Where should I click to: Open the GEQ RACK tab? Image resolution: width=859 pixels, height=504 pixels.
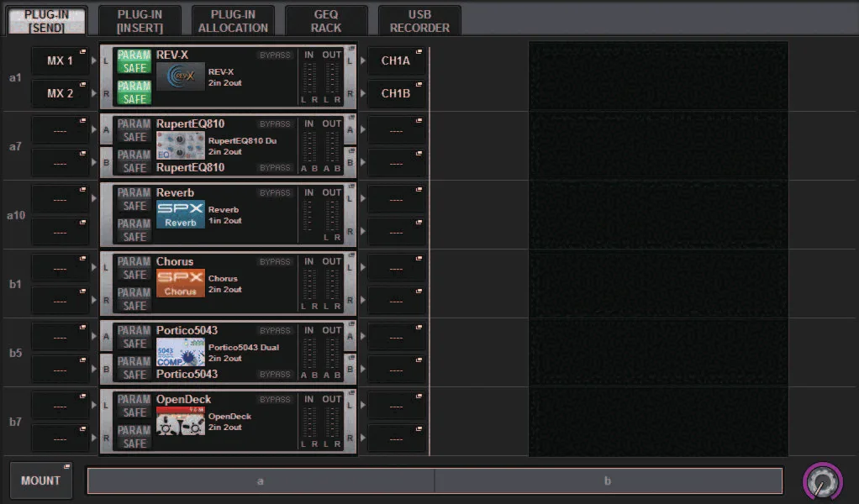(x=326, y=21)
